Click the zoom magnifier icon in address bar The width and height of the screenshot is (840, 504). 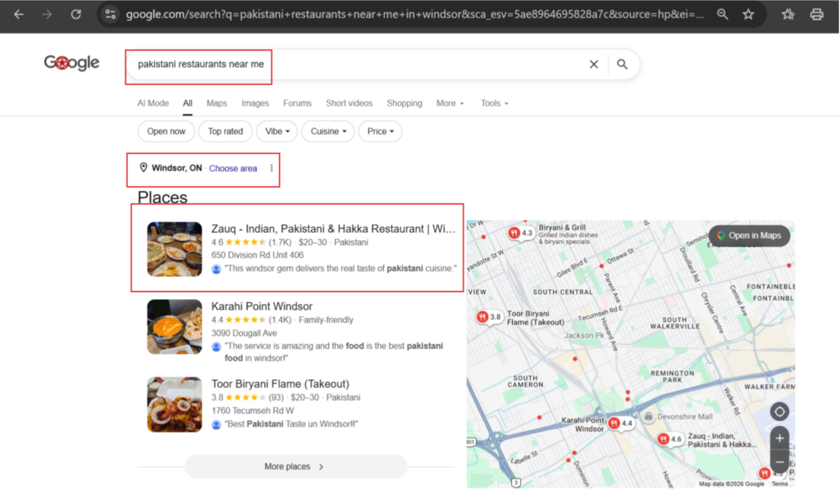pos(722,15)
